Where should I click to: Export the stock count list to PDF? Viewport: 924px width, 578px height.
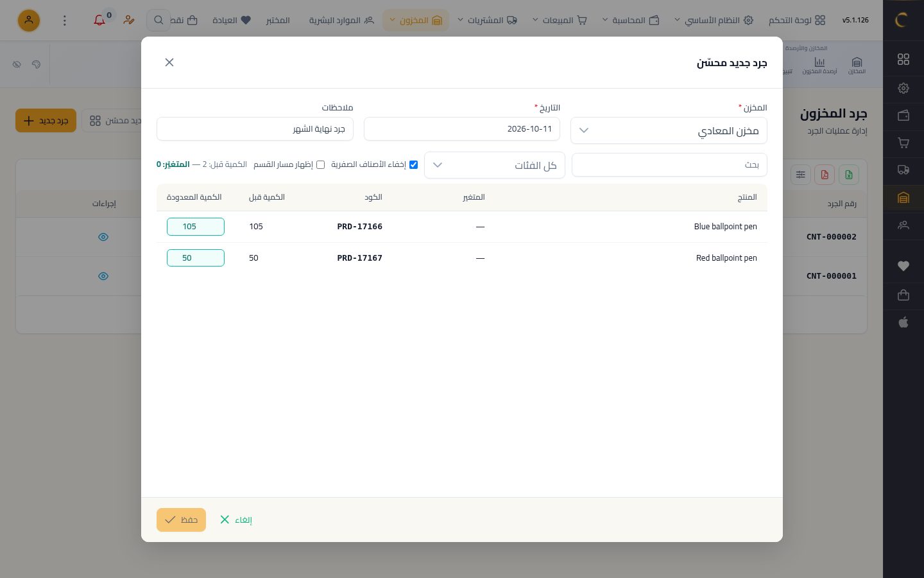[x=825, y=175]
